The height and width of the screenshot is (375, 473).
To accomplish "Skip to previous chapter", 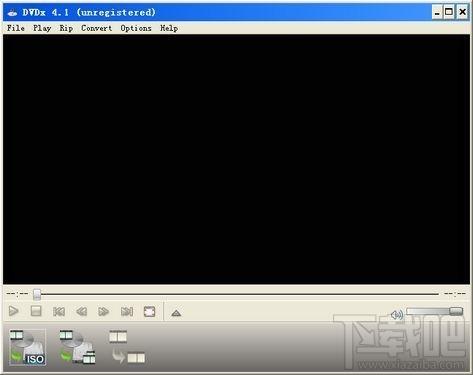I will click(59, 312).
